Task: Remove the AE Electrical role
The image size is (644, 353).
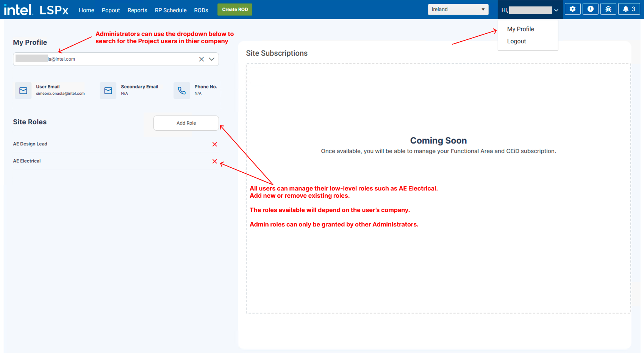Action: click(x=215, y=161)
